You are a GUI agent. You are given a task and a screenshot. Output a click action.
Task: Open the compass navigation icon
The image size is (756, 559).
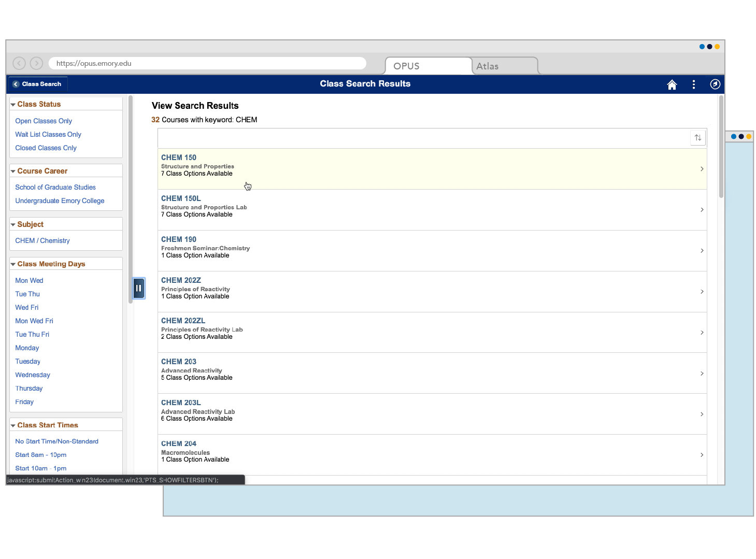pos(715,84)
